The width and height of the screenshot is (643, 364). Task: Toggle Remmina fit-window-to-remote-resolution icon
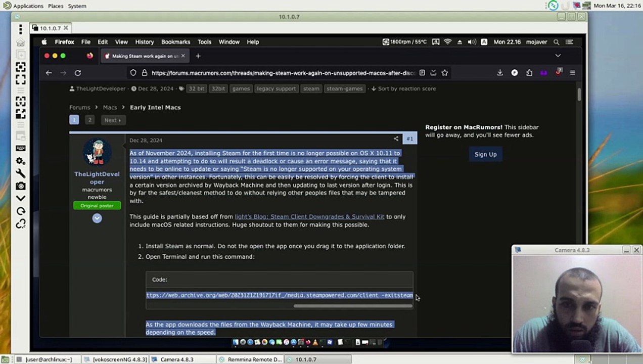[x=21, y=67]
